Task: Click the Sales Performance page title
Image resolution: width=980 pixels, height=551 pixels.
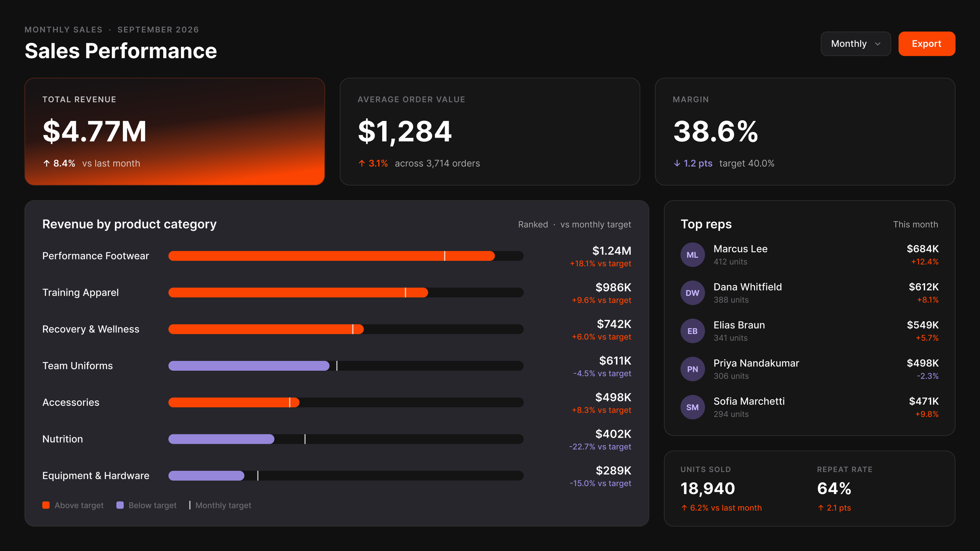Action: [x=121, y=51]
